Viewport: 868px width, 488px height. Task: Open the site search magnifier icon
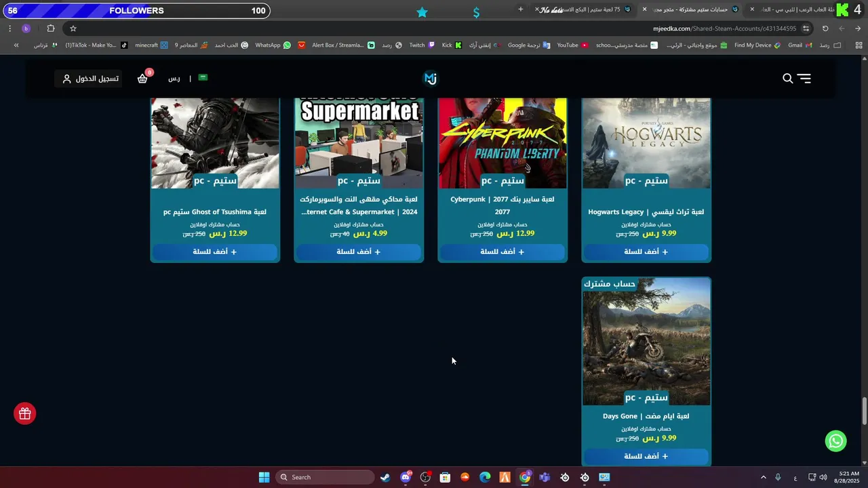(x=787, y=79)
